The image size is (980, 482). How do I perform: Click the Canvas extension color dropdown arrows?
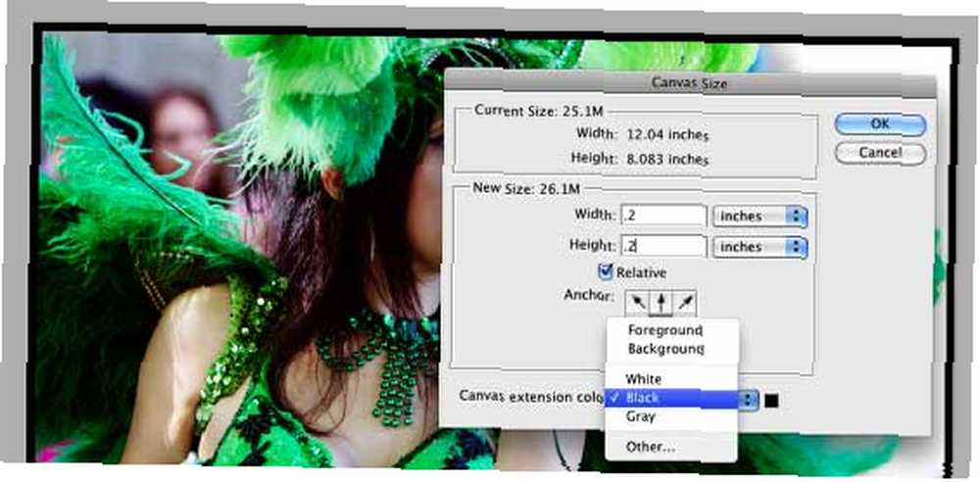749,401
